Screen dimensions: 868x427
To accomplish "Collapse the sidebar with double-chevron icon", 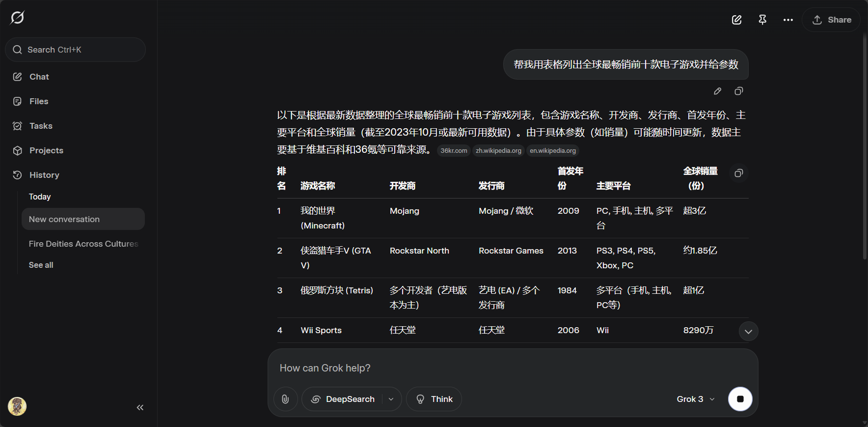I will point(140,407).
